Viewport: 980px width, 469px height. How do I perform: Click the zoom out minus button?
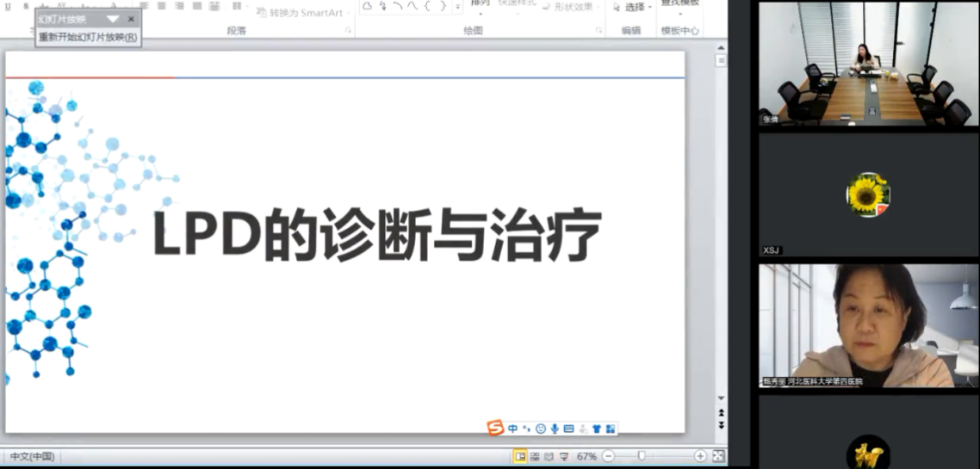(609, 456)
